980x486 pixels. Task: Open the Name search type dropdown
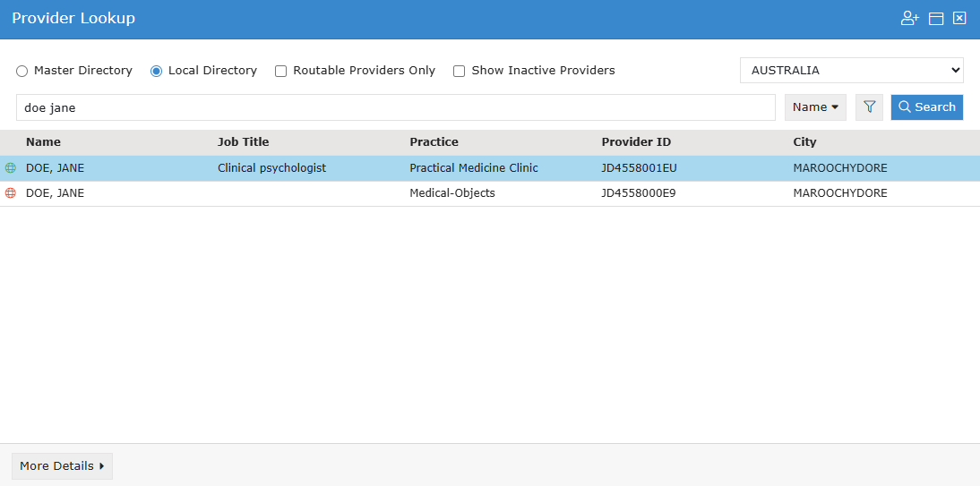coord(815,107)
